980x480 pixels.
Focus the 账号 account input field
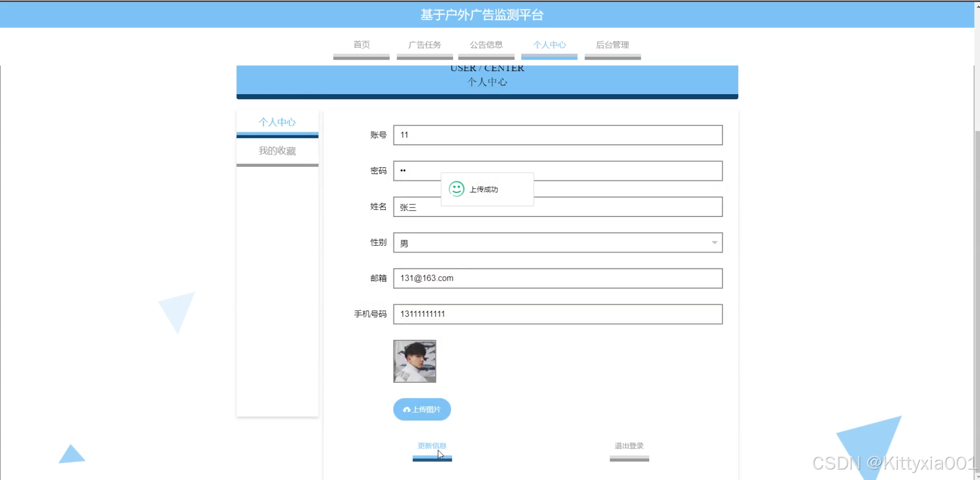pos(557,135)
